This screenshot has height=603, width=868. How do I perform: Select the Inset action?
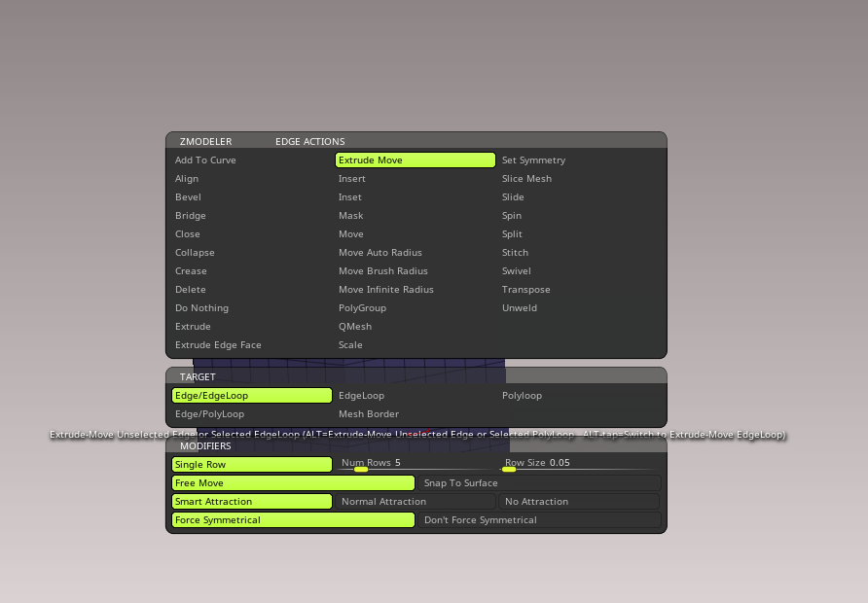[x=350, y=196]
